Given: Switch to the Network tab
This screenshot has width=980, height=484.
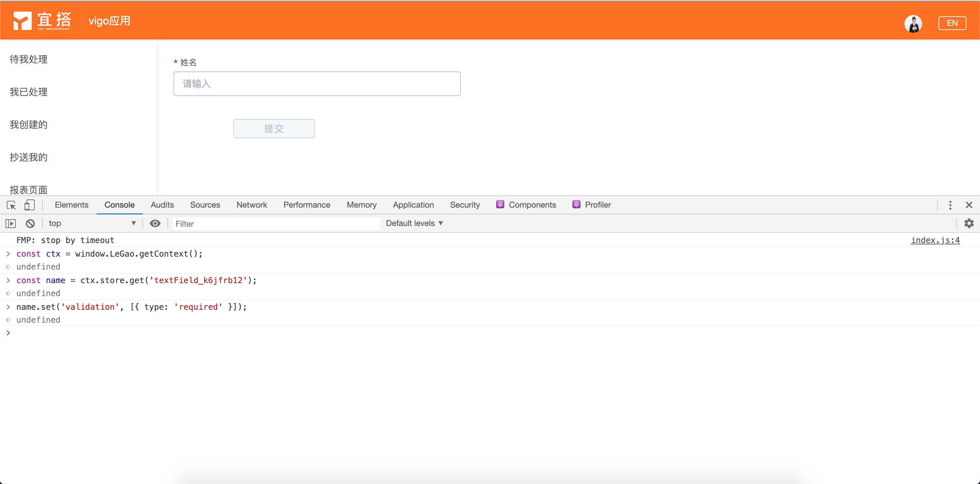Looking at the screenshot, I should [251, 205].
